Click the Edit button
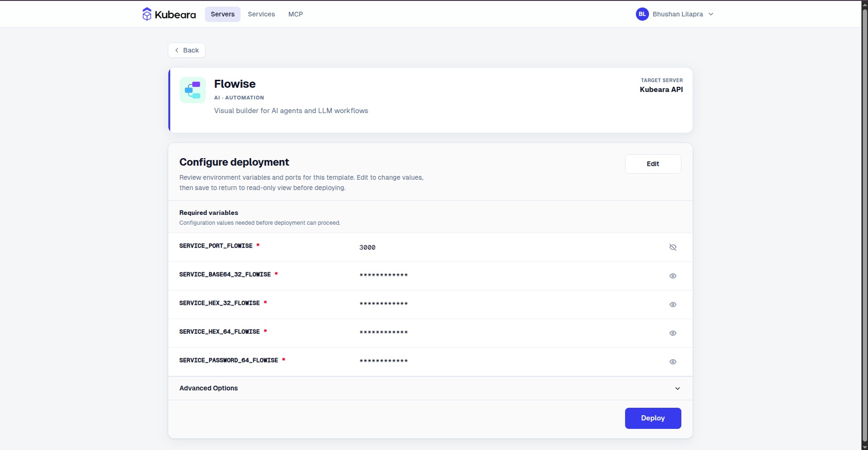 tap(653, 164)
